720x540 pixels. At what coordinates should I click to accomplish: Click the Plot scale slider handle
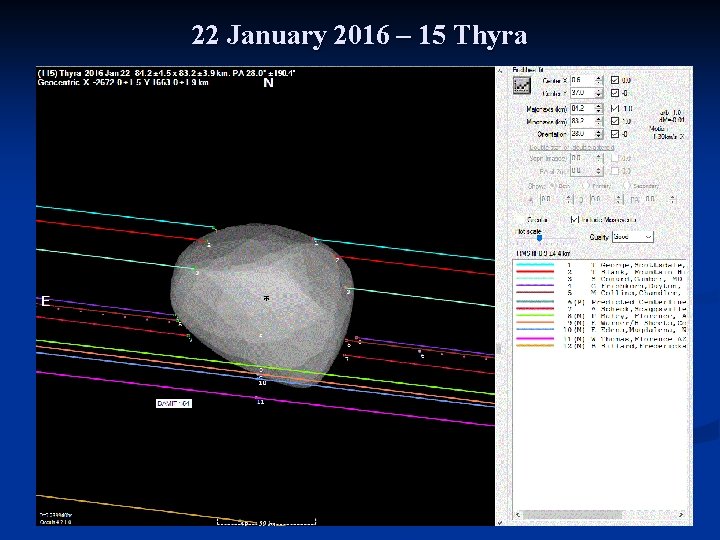pos(540,238)
